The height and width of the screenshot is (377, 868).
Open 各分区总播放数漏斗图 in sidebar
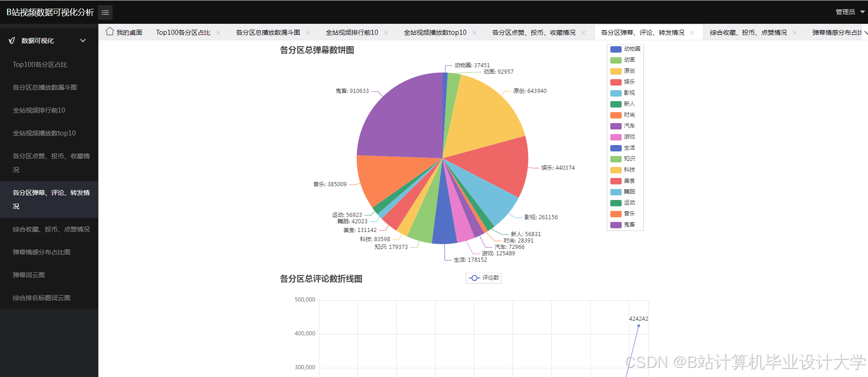tap(49, 87)
